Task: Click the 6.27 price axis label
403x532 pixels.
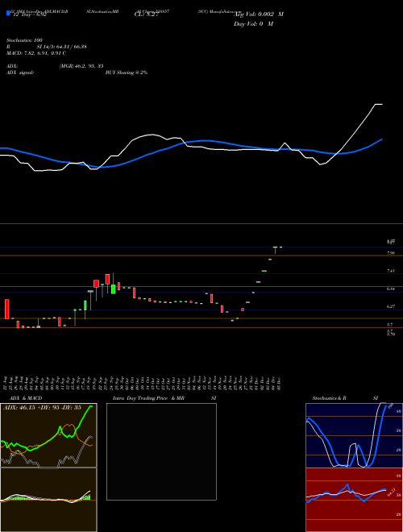Action: pos(390,306)
